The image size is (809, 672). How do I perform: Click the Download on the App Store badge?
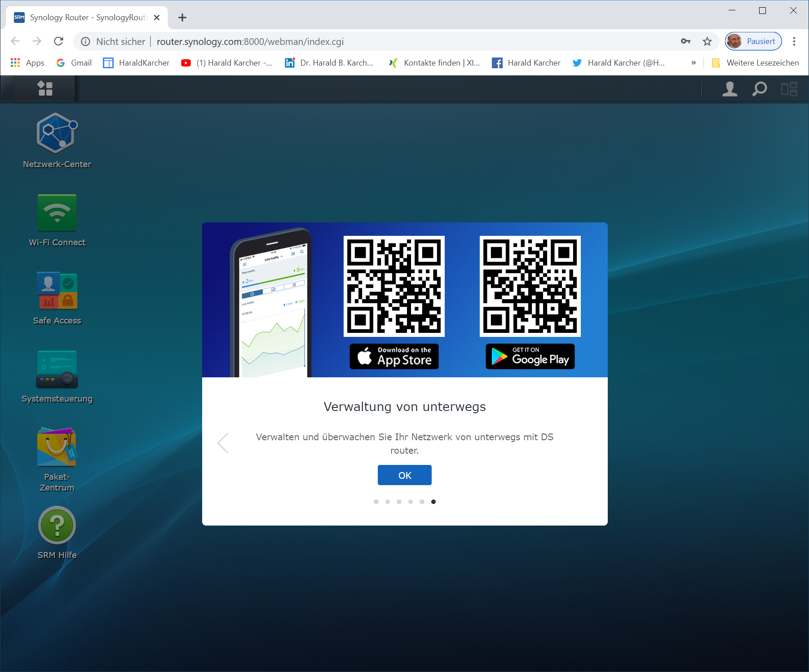point(394,357)
